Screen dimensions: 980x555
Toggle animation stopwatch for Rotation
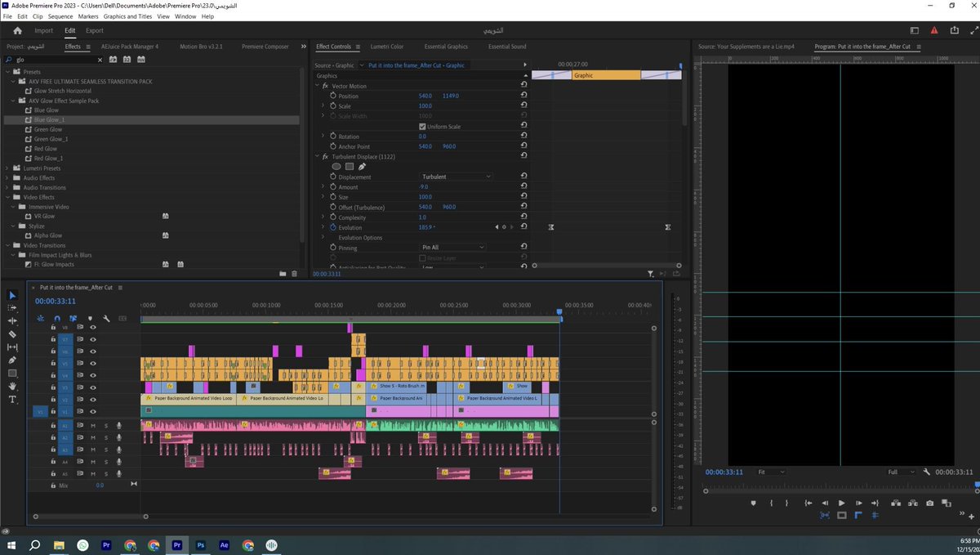pyautogui.click(x=333, y=137)
